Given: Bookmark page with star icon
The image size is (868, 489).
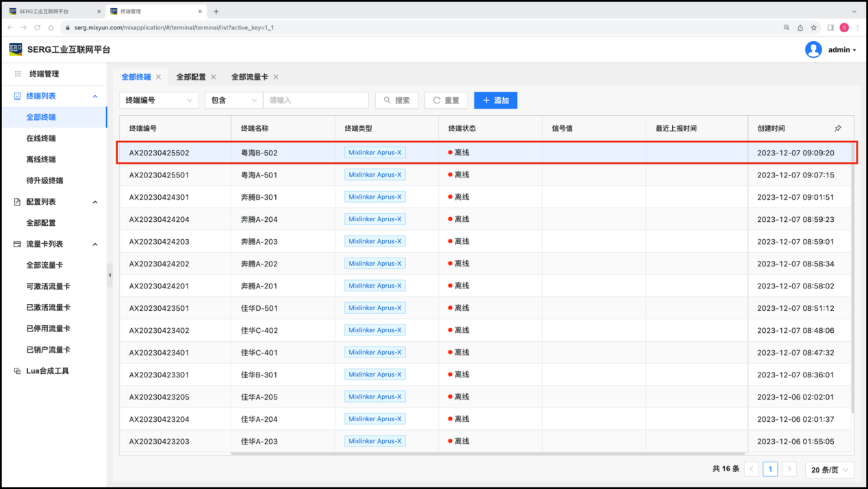Looking at the screenshot, I should (x=814, y=27).
